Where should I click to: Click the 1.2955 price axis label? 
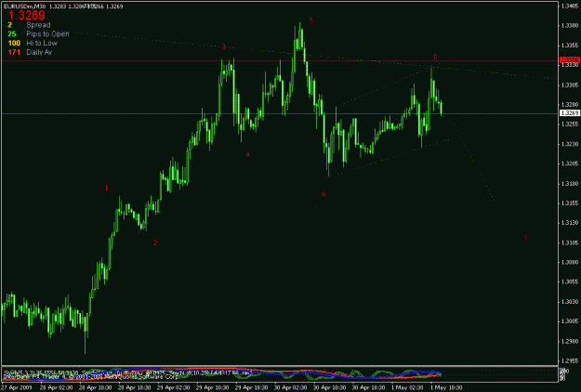coord(570,361)
